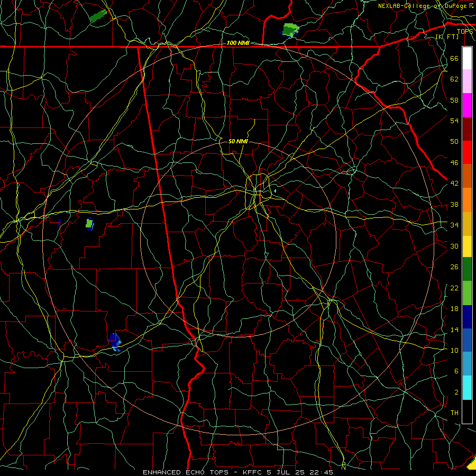Click the 18 legend scale value
Viewport: 476px width, 476px height.
click(x=454, y=309)
